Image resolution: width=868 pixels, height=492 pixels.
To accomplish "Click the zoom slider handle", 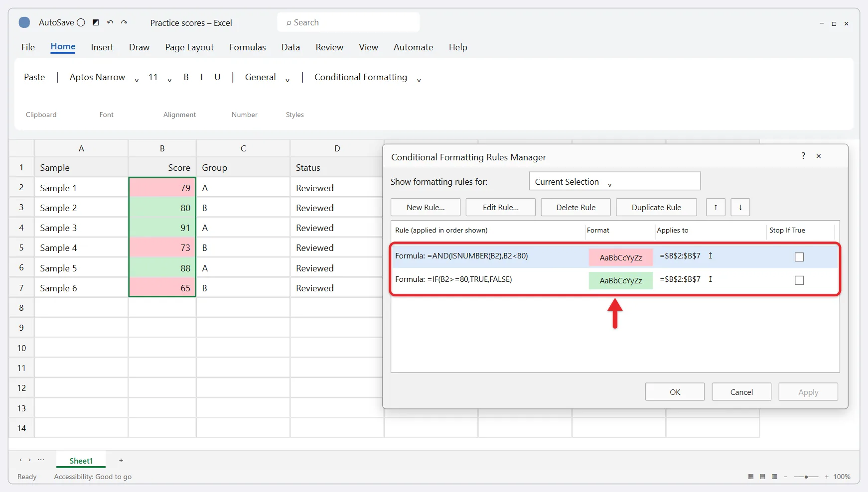I will (x=806, y=477).
